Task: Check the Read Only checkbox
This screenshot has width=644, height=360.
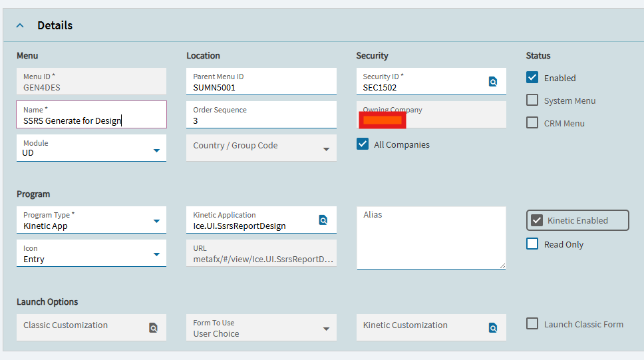Action: (532, 244)
